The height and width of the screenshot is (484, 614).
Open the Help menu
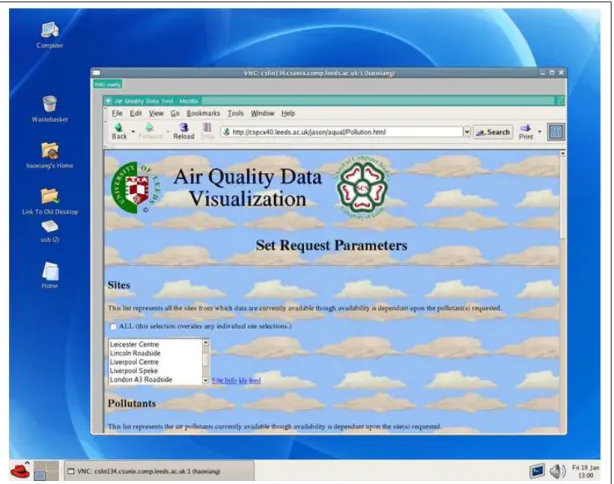pos(288,113)
